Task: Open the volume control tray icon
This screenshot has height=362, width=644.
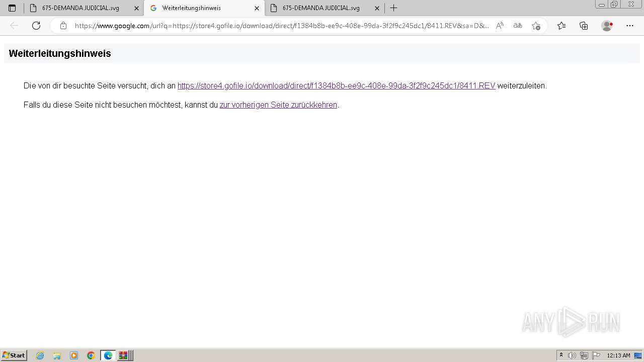Action: (572, 355)
